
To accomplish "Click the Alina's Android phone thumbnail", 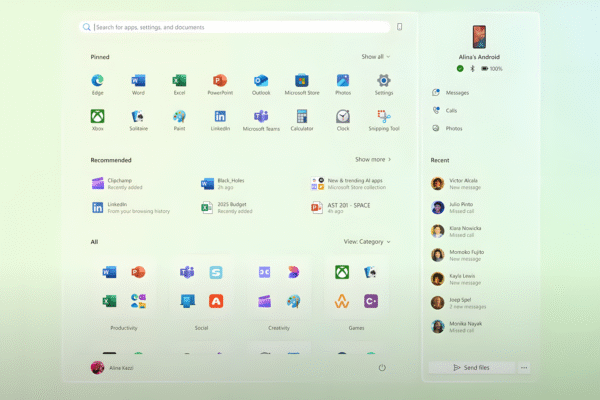I will (479, 37).
